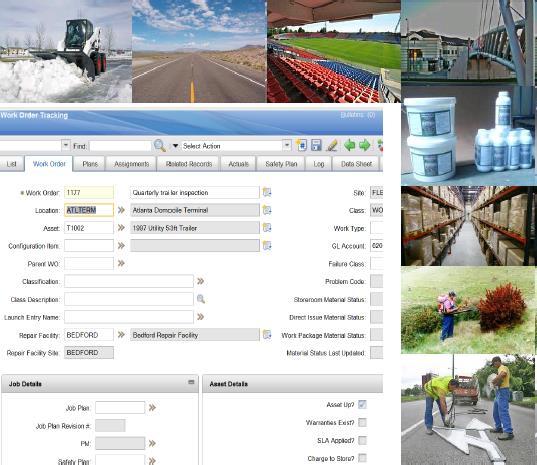Collapse the Job Details section
The image size is (537, 465).
coord(191,382)
